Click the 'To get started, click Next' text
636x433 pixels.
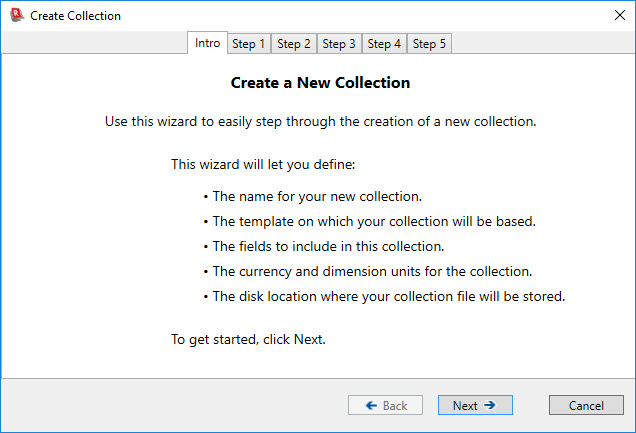pos(248,339)
